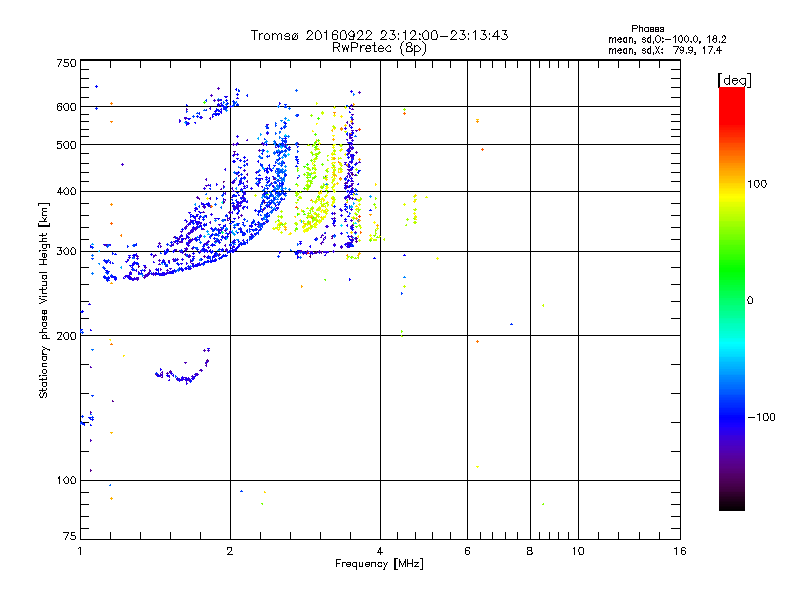Click the red top of the phase colorbar
Screen dimensions: 800x600
coord(731,93)
